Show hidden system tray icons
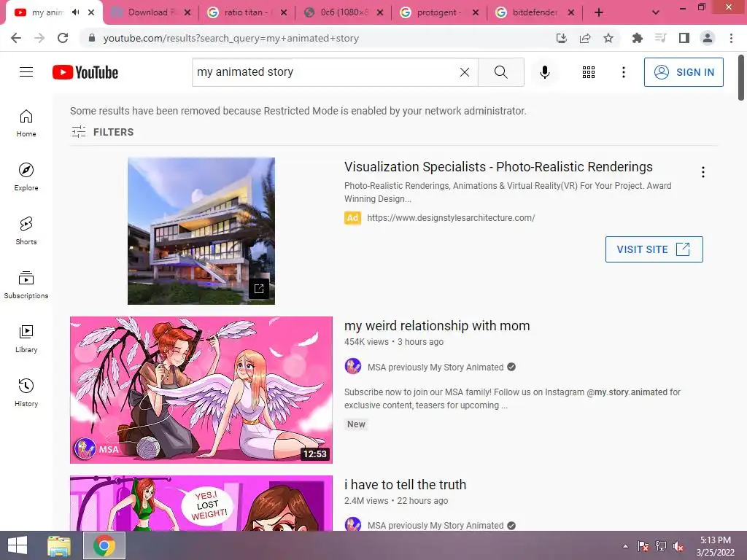Image resolution: width=747 pixels, height=560 pixels. point(625,546)
